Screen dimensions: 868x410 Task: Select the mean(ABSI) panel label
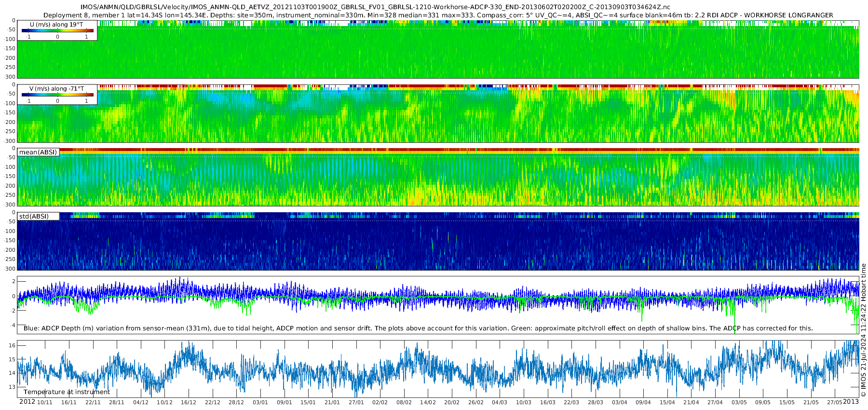point(38,152)
